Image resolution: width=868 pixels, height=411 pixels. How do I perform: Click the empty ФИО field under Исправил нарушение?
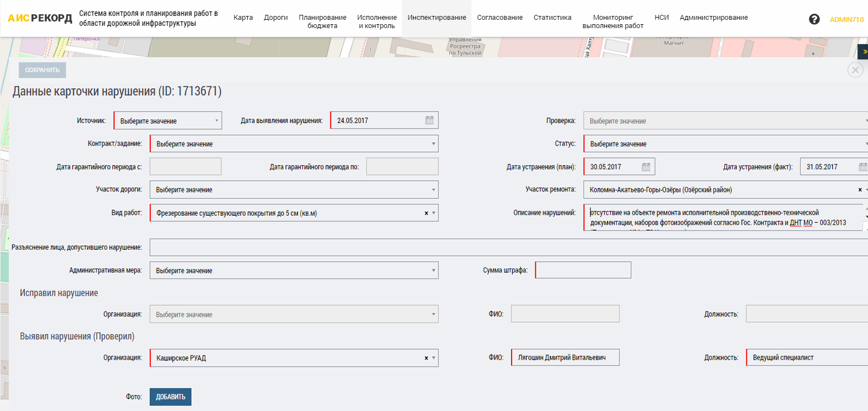[565, 314]
